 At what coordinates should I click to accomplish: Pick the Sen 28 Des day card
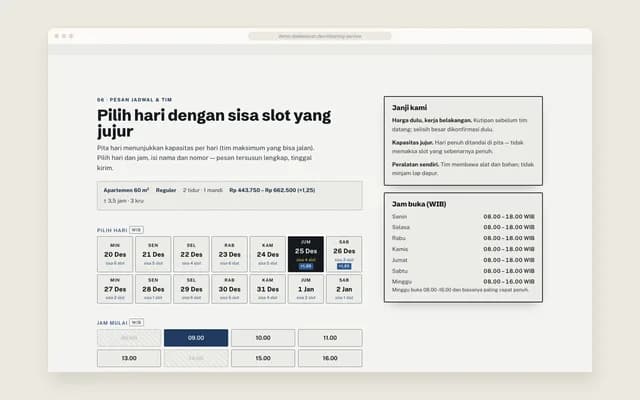[153, 289]
